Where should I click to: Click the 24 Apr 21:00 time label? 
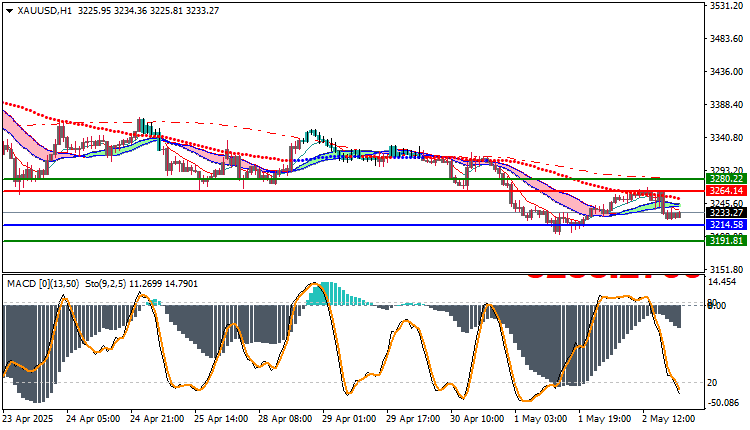click(157, 419)
